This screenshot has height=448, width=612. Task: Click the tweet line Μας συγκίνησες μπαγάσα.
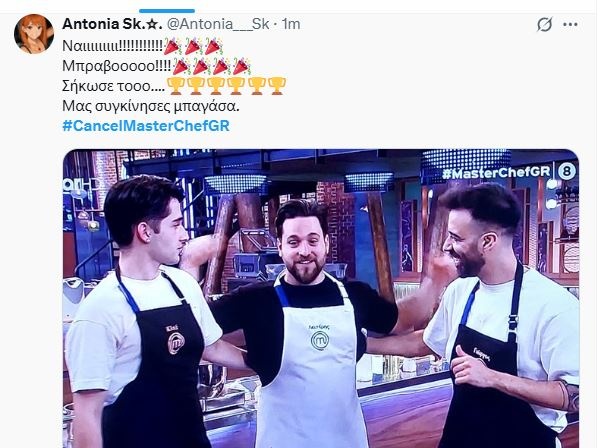click(x=151, y=106)
